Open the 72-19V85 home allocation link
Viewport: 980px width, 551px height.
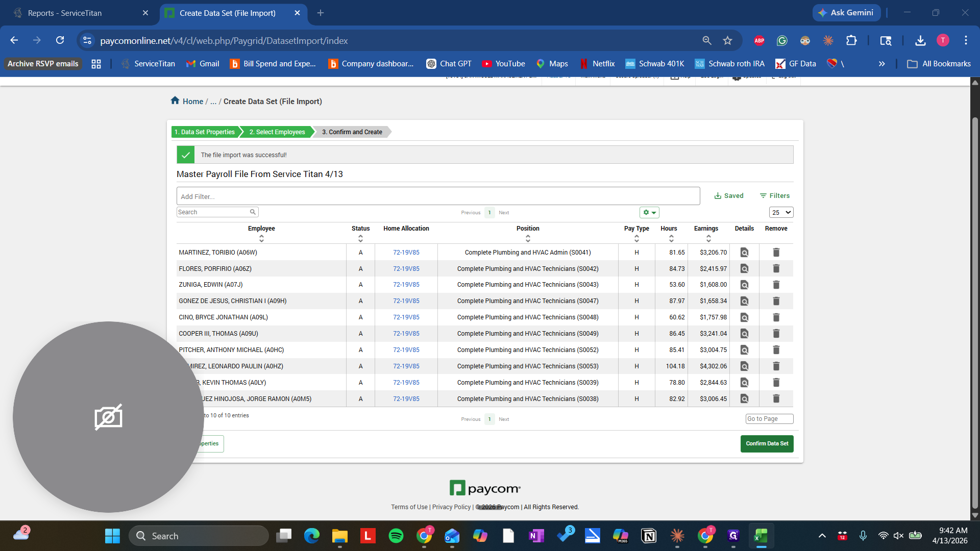(406, 252)
